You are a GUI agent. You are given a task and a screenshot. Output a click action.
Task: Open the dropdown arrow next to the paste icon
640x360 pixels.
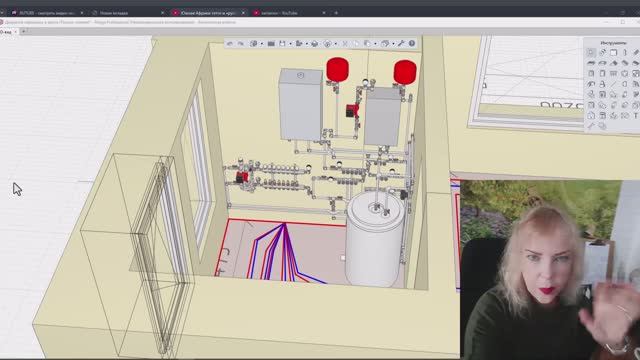(x=376, y=44)
